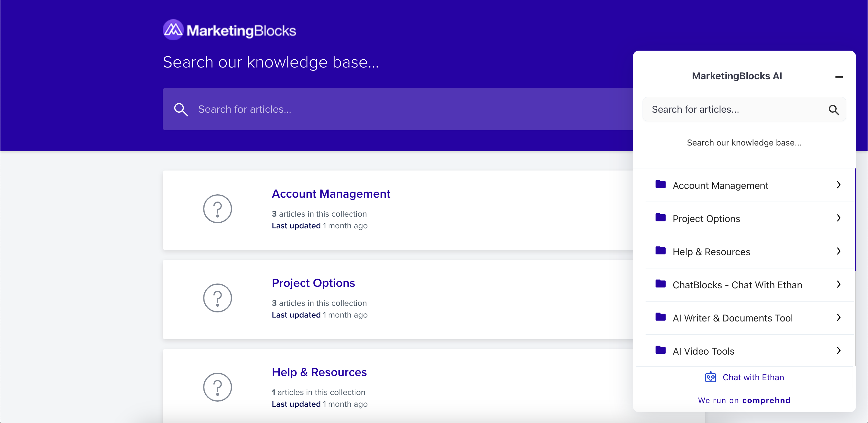Image resolution: width=868 pixels, height=423 pixels.
Task: Click the widget list scrollbar
Action: [x=855, y=220]
